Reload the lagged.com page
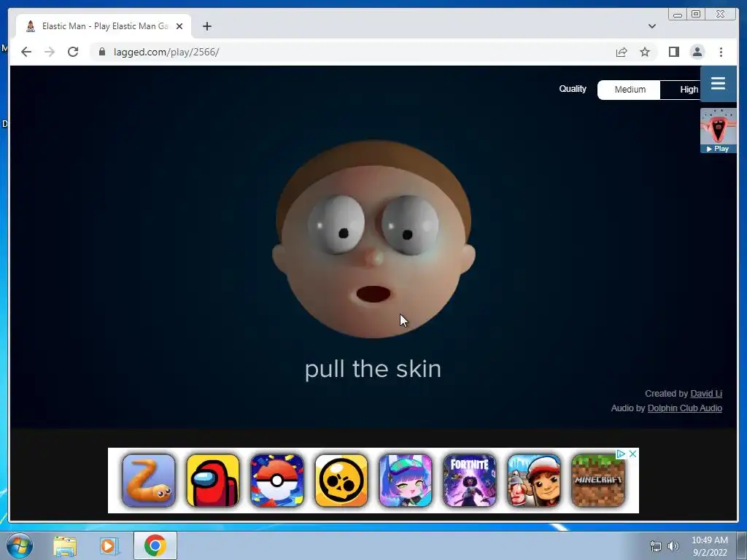747x560 pixels. click(73, 52)
